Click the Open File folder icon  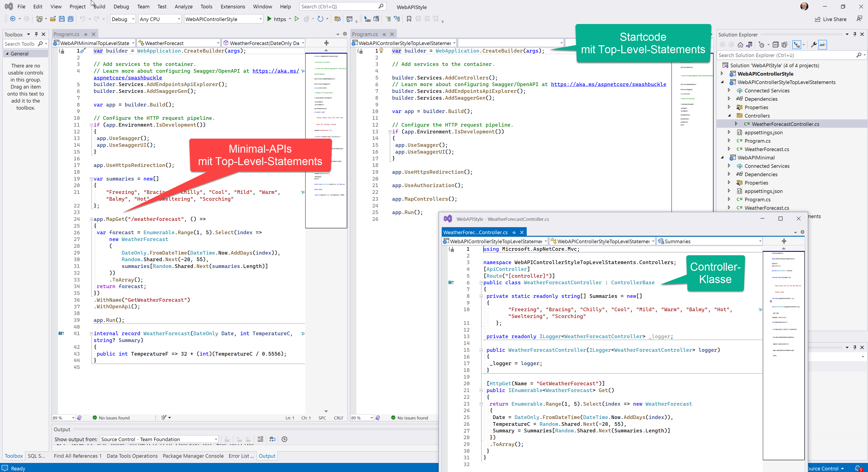click(53, 19)
